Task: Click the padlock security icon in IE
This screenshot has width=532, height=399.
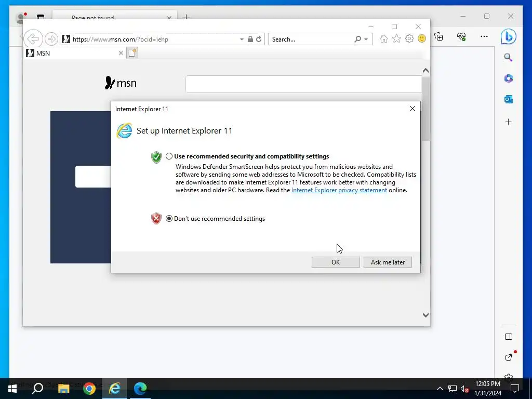Action: (250, 39)
